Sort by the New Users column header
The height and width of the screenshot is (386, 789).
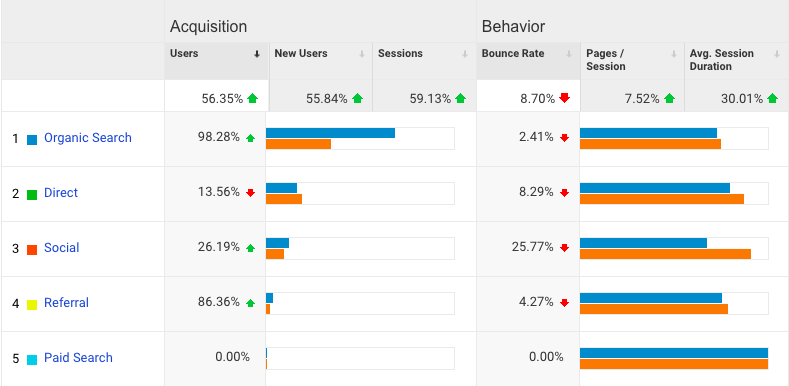[301, 53]
